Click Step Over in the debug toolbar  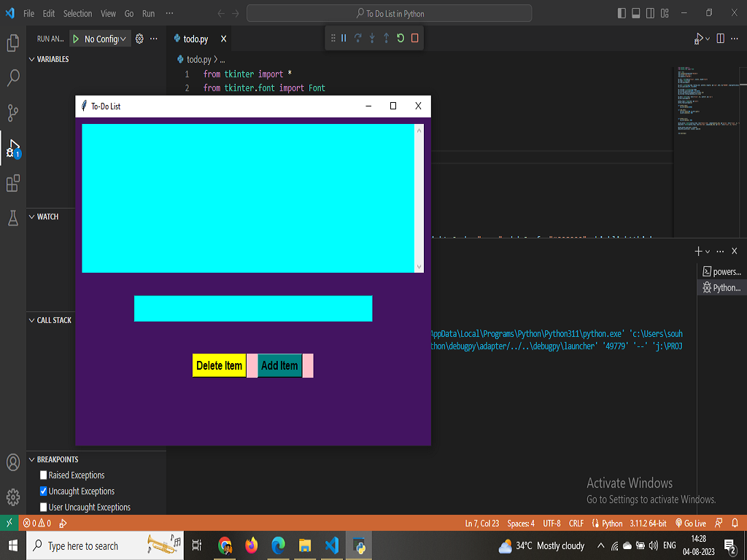coord(357,38)
